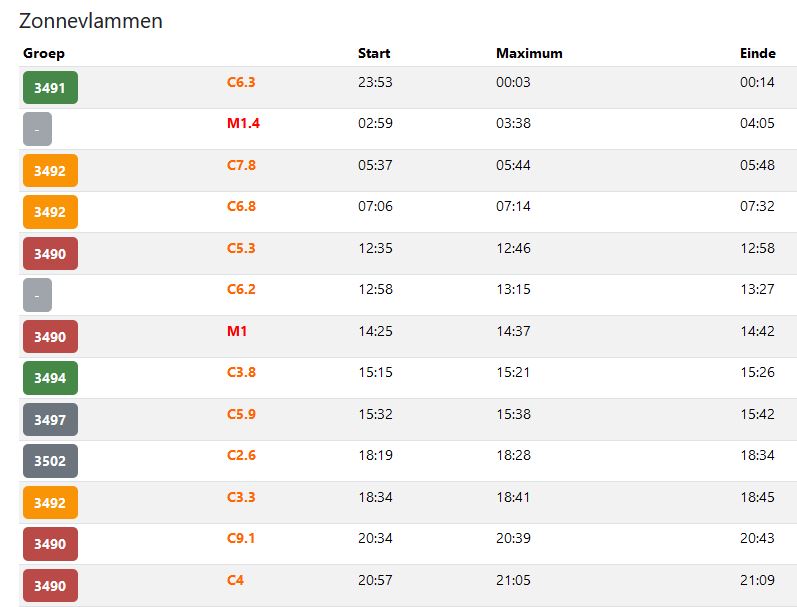Click the dash badge in C6.2 row
Screen dimensions: 797x607
(37, 295)
